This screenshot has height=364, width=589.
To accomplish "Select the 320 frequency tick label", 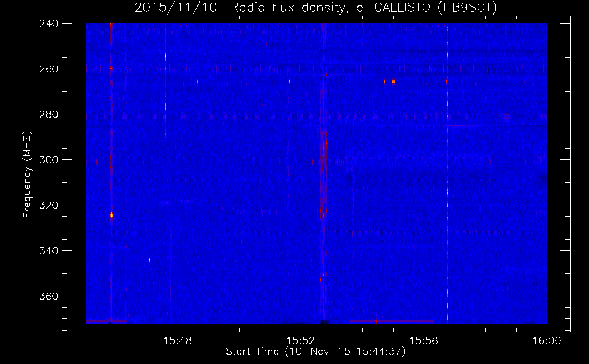I will click(x=48, y=205).
